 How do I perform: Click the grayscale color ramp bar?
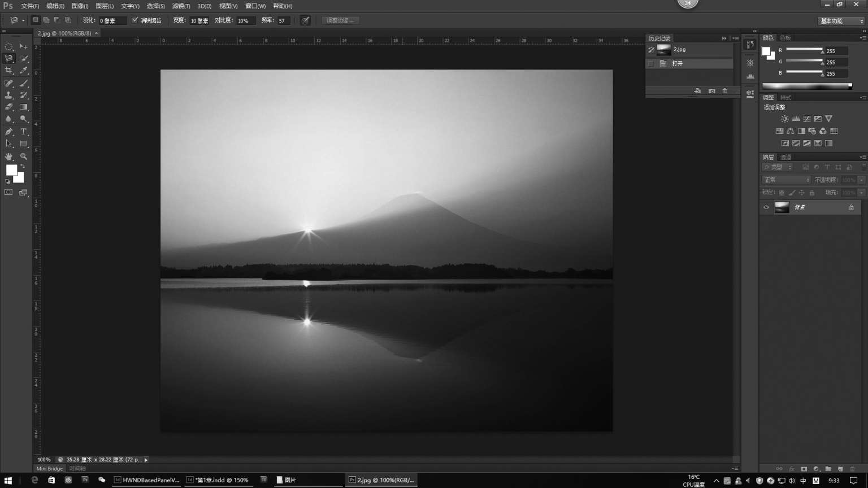806,86
